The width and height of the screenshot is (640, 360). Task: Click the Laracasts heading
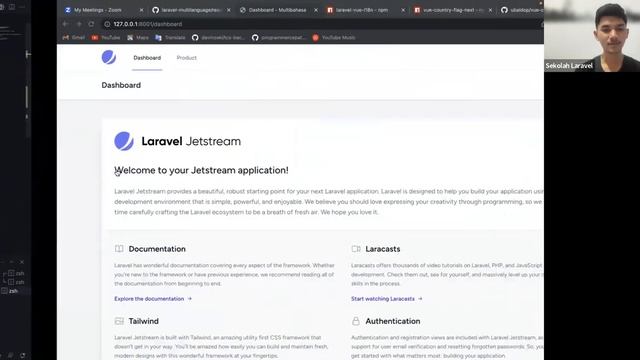point(383,249)
